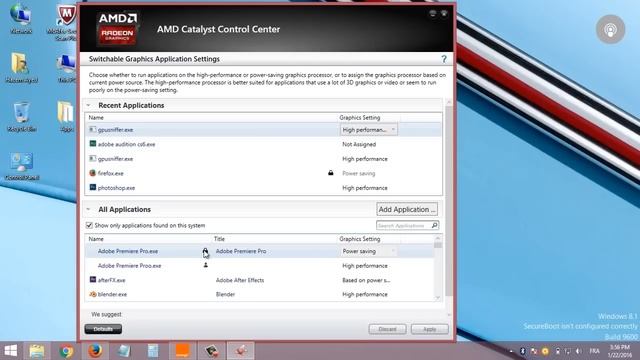
Task: Click scroll-down arrow of All Applications list
Action: pos(438,298)
